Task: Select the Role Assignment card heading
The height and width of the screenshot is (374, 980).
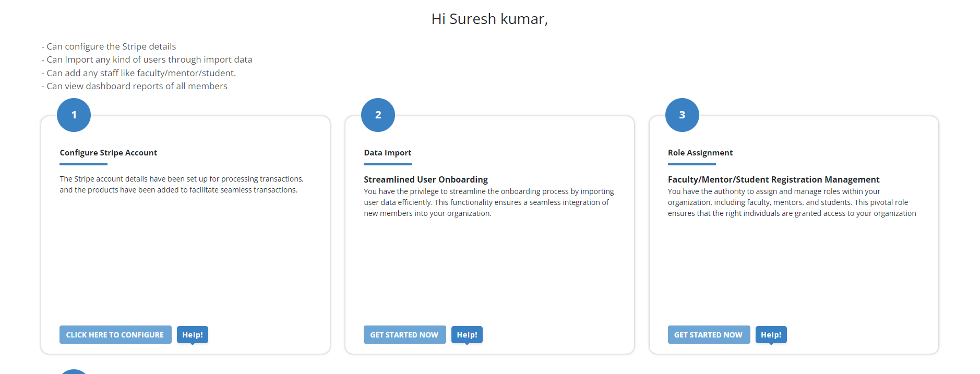Action: 700,153
